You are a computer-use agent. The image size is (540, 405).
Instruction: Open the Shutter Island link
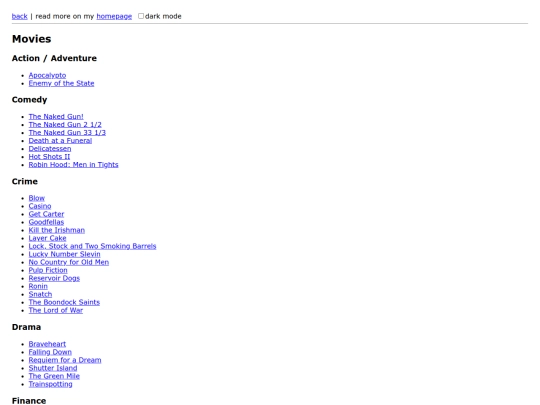pyautogui.click(x=53, y=368)
